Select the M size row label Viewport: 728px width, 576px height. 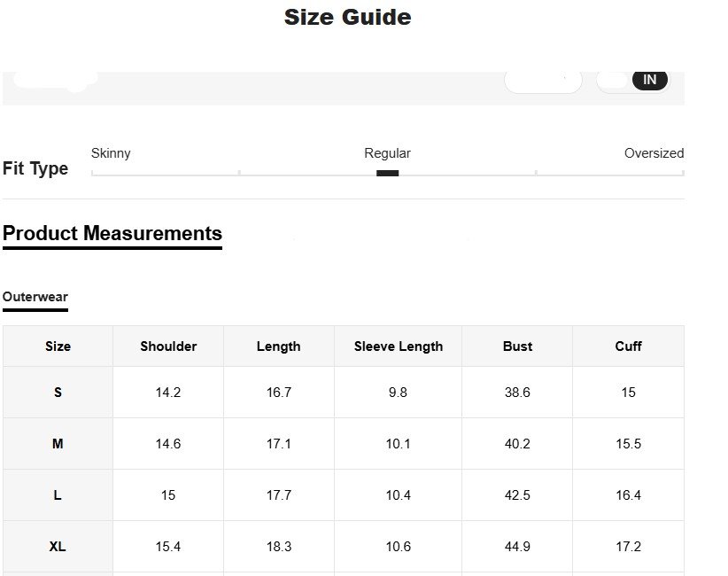[x=58, y=444]
